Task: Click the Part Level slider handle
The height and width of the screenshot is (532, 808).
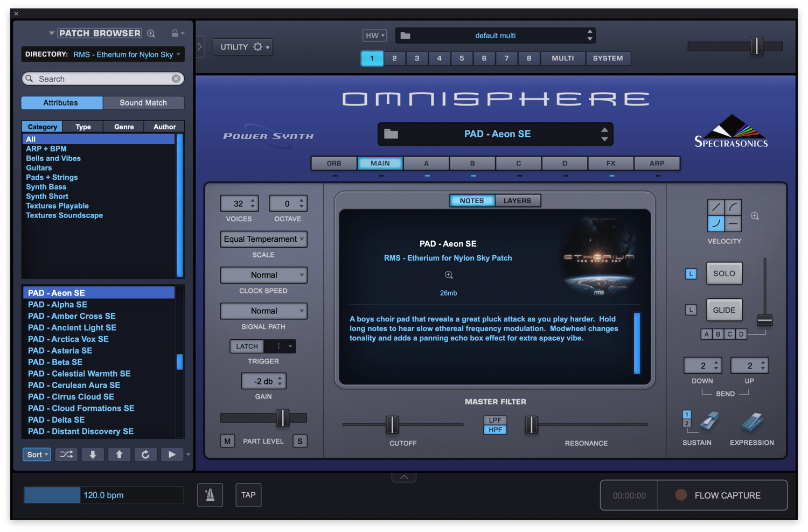Action: (x=283, y=418)
